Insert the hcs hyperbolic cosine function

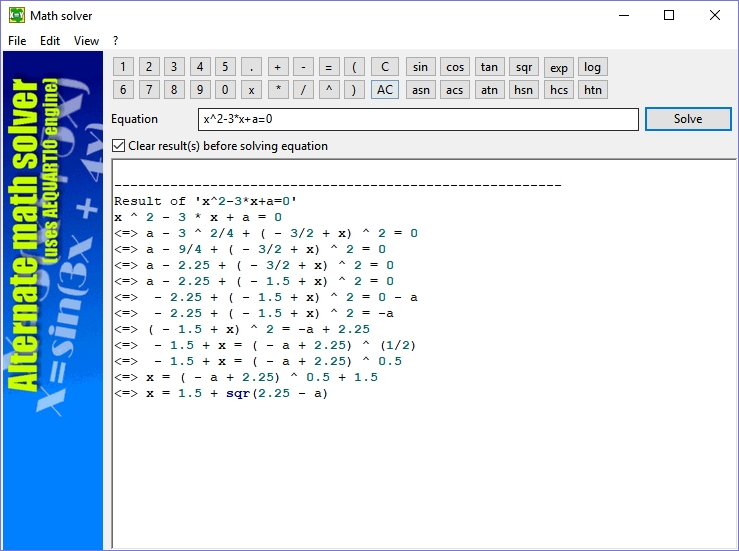pos(558,90)
